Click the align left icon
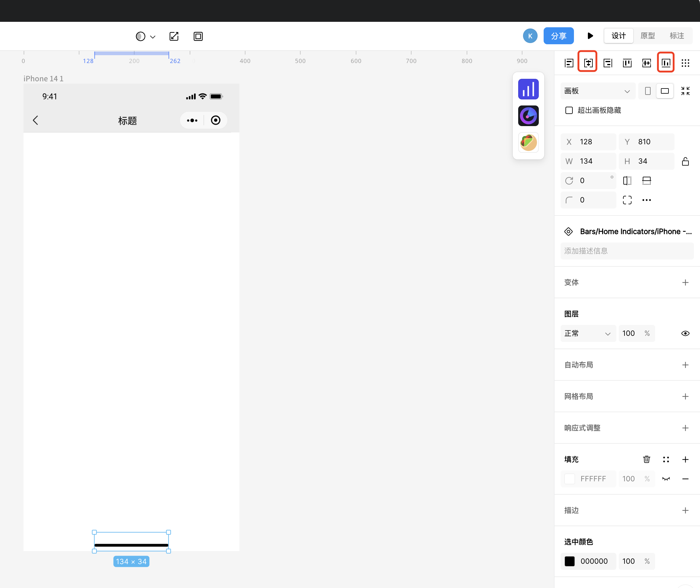The height and width of the screenshot is (588, 700). coord(569,63)
